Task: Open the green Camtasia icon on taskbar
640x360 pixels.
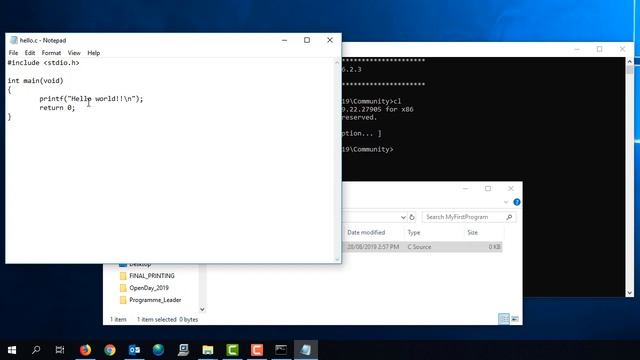Action: click(x=232, y=350)
